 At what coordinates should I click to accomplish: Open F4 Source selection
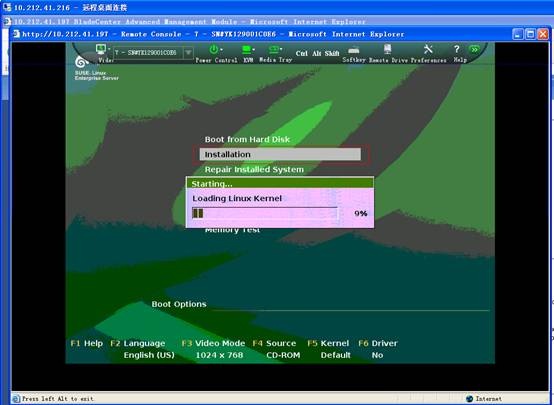[x=275, y=343]
